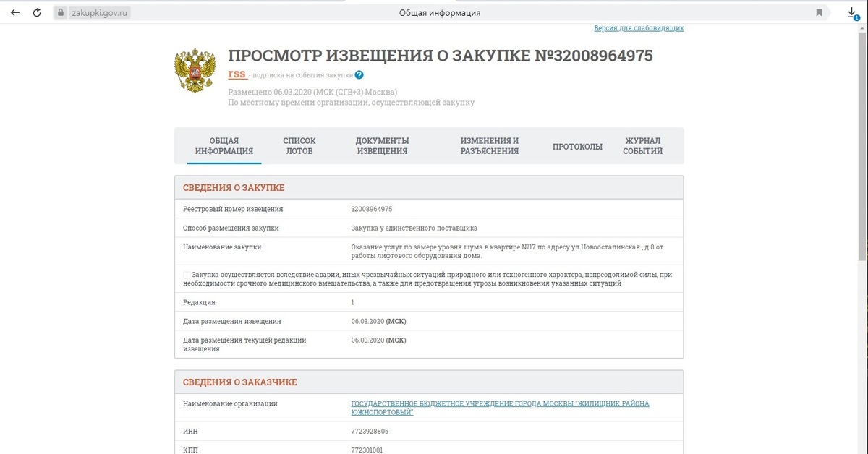
Task: Click the rss subscription link
Action: pyautogui.click(x=237, y=74)
